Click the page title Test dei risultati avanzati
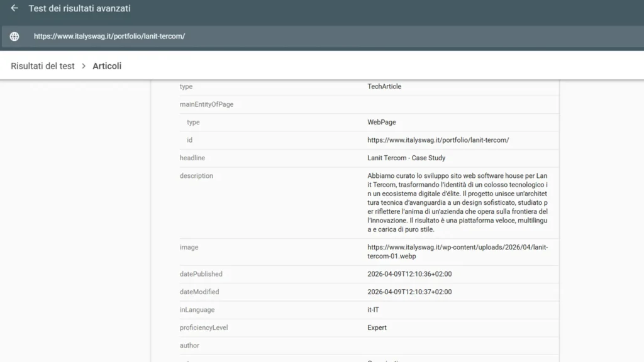644x362 pixels. pos(79,8)
